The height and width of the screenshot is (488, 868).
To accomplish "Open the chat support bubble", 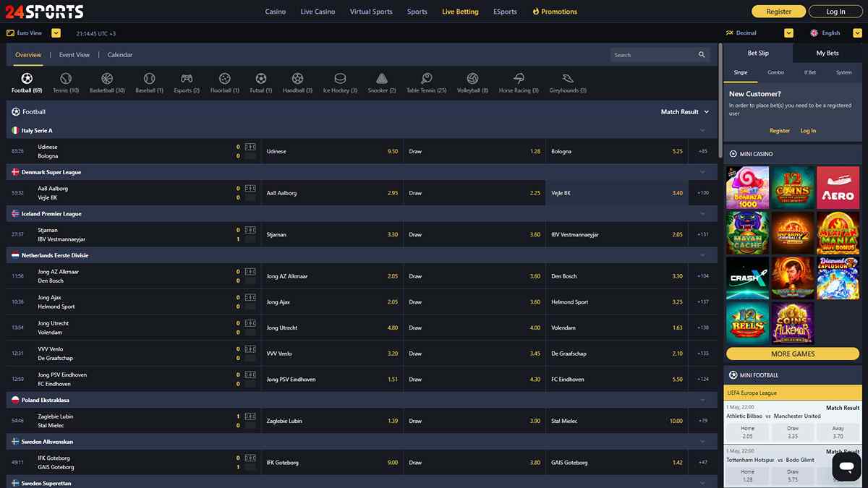I will pos(845,466).
